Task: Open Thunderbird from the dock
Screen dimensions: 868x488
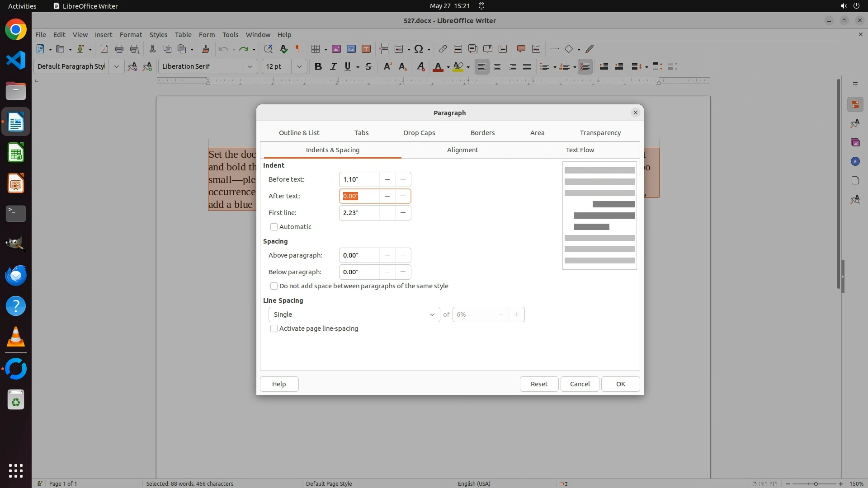Action: [16, 275]
